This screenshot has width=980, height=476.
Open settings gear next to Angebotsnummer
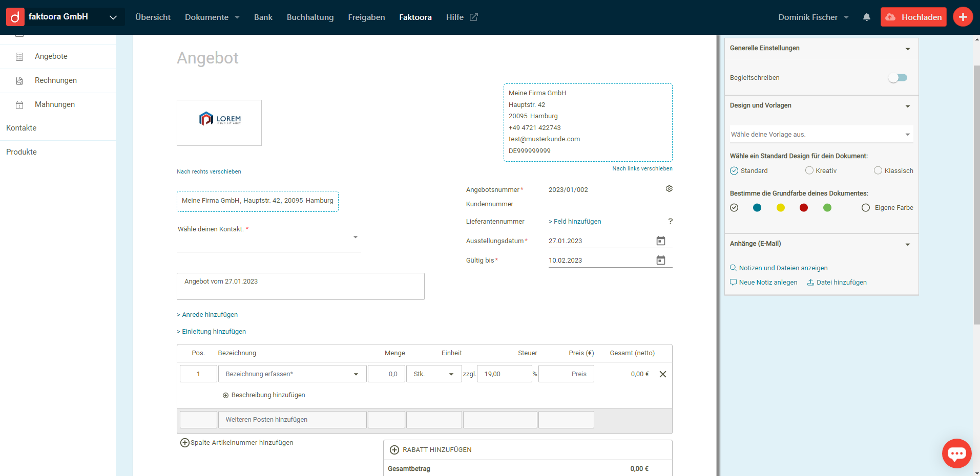click(x=669, y=189)
